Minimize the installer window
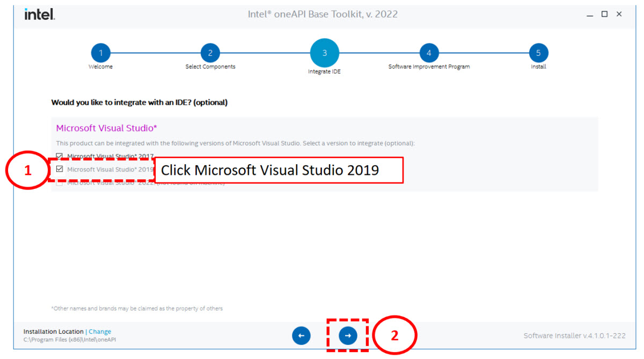This screenshot has height=359, width=644. point(590,14)
